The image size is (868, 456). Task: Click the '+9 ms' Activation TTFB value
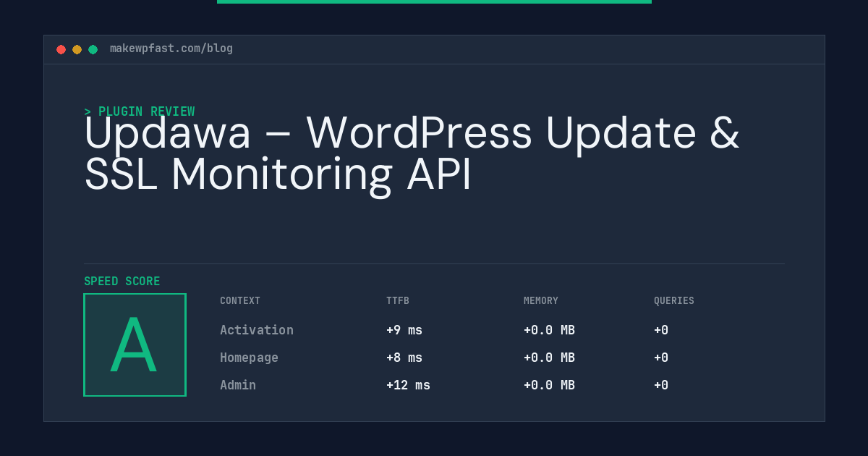(404, 330)
